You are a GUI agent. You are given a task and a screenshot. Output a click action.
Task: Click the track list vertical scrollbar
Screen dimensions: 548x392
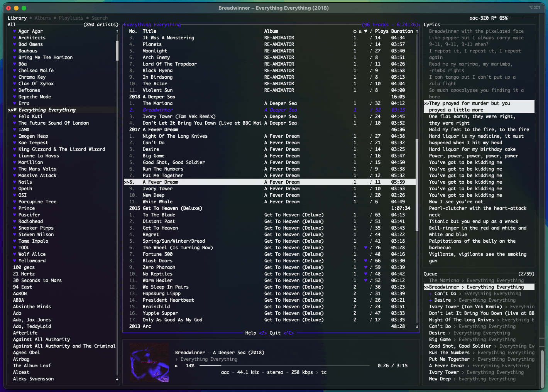point(417,185)
